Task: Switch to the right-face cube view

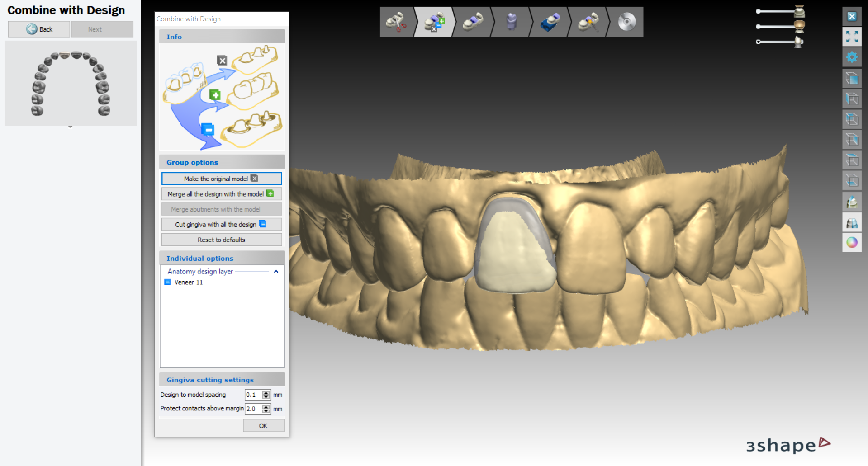Action: (x=852, y=140)
